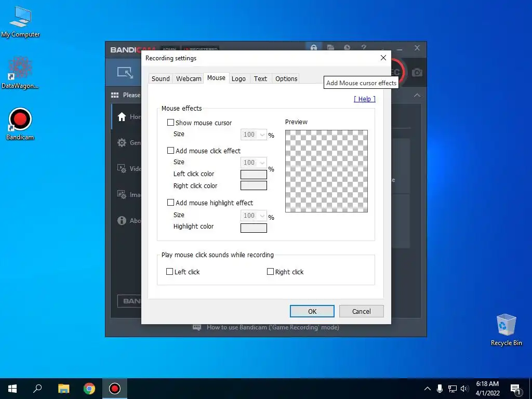Open the My Computer desktop icon

20,22
